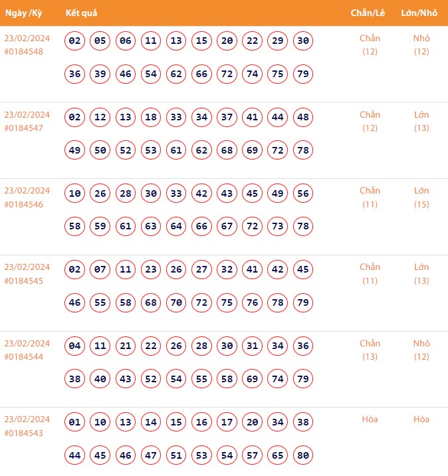448x476 pixels.
Task: Open draw #0184546 details
Action: 24,204
